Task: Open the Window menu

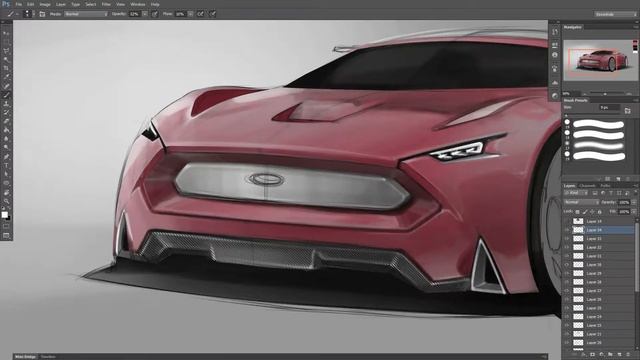Action: pos(138,4)
